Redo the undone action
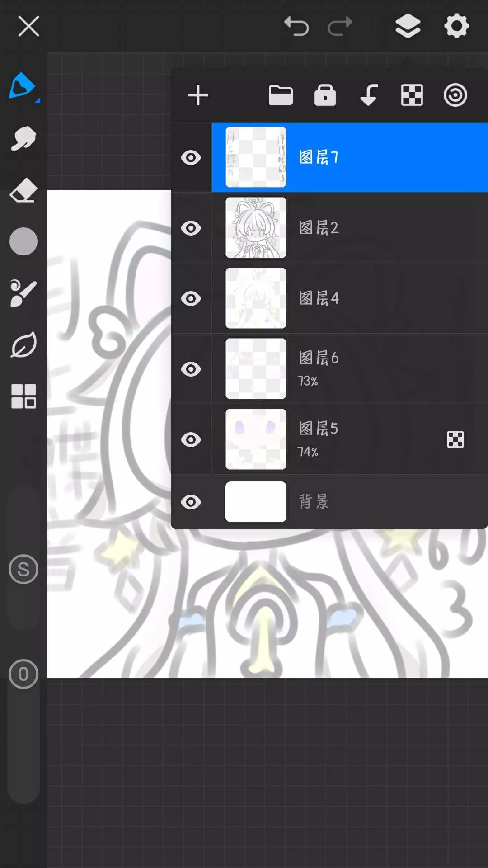488x868 pixels. pos(340,26)
